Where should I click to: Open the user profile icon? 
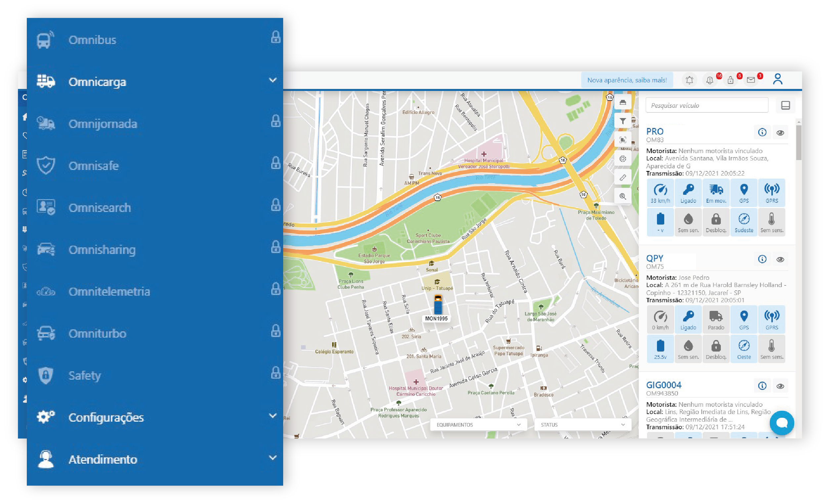(x=778, y=79)
